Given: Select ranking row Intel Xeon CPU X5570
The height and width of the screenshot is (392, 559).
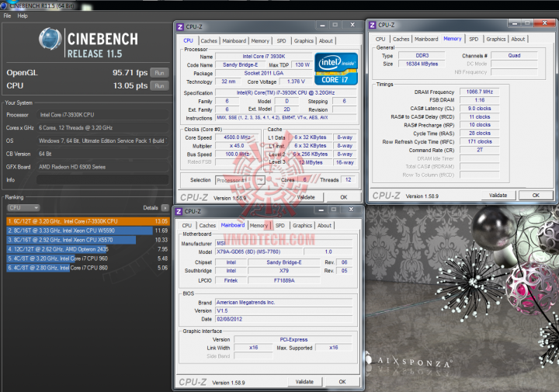Looking at the screenshot, I should pyautogui.click(x=88, y=240).
